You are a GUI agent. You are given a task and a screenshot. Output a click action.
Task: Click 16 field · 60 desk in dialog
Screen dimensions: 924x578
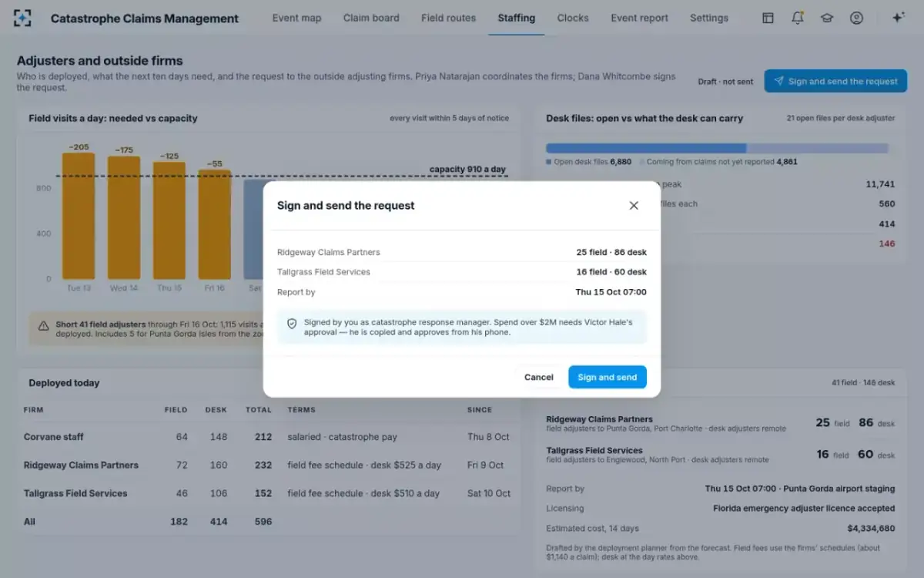tap(611, 272)
